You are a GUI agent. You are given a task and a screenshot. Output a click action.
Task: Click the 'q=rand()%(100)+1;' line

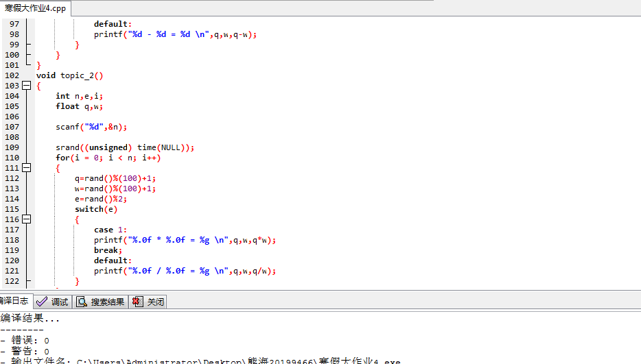click(115, 178)
